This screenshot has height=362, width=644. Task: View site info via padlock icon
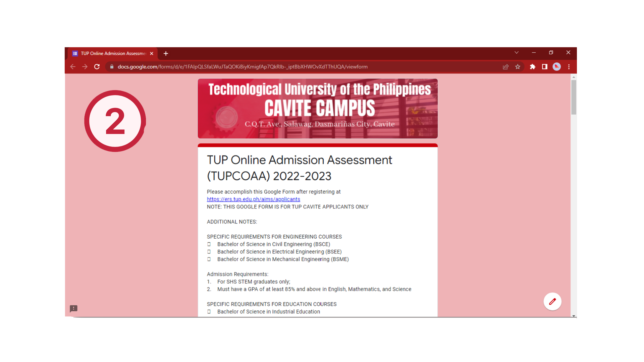[x=112, y=67]
